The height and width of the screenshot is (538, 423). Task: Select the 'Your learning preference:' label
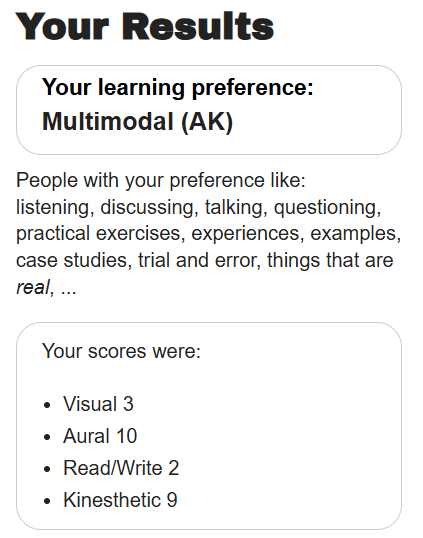click(x=178, y=87)
